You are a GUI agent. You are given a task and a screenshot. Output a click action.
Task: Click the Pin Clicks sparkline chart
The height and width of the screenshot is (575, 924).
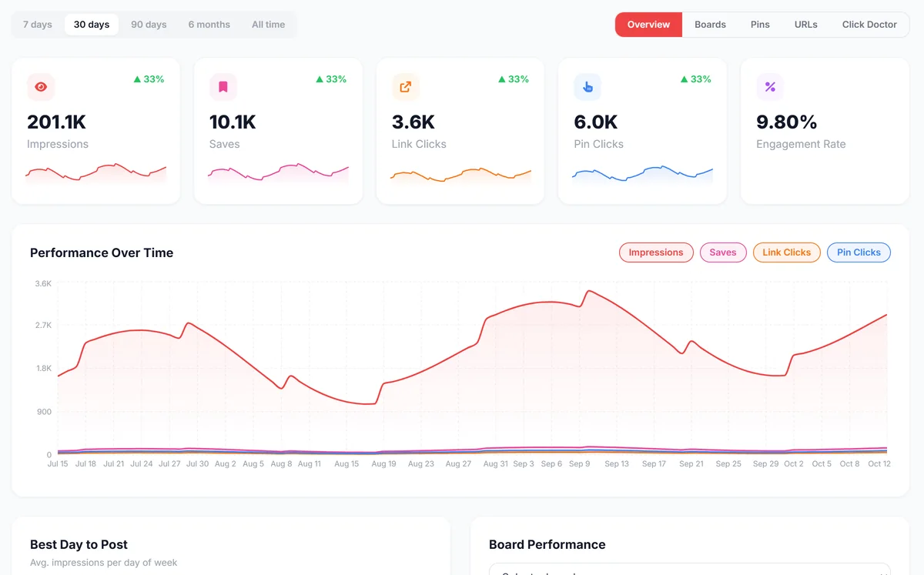[x=643, y=173]
